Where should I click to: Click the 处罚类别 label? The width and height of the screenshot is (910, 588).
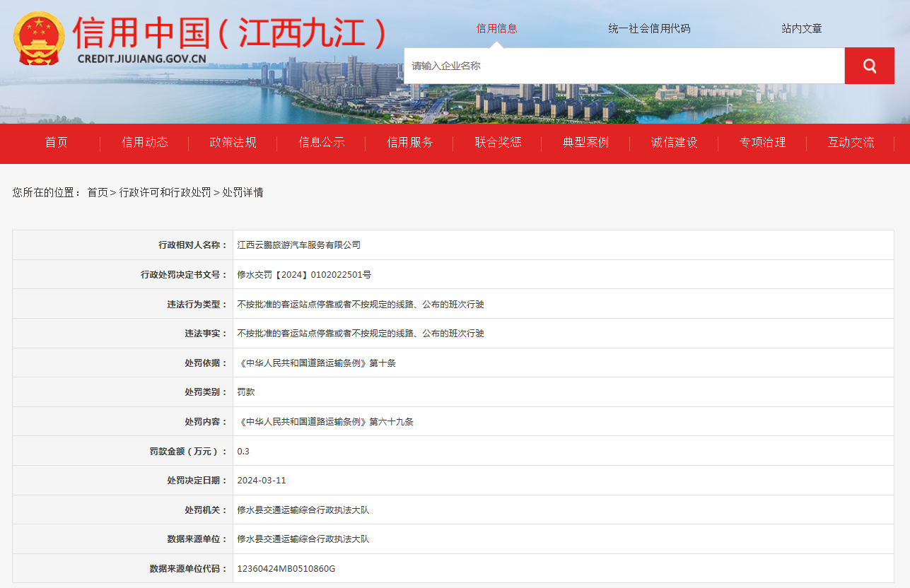[x=206, y=392]
